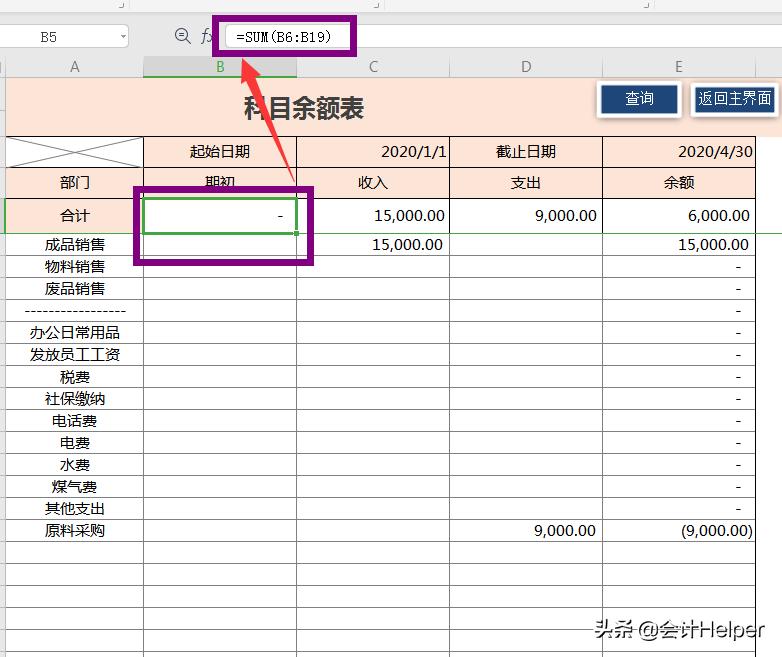Select column C header

click(x=373, y=67)
